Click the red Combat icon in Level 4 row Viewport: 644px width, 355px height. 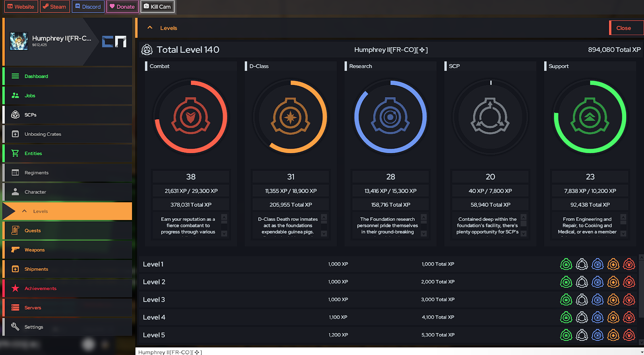pos(629,318)
